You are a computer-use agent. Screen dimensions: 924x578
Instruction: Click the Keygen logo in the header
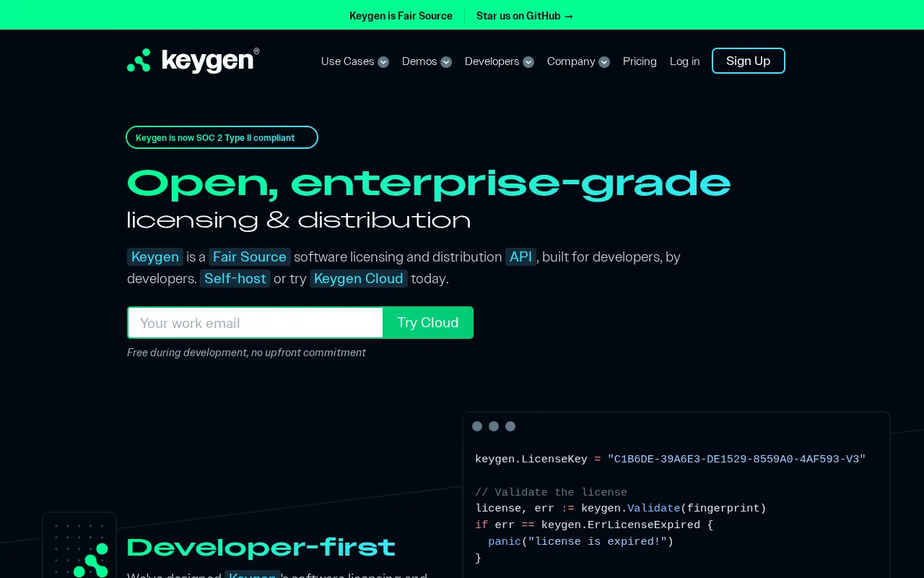[x=193, y=61]
